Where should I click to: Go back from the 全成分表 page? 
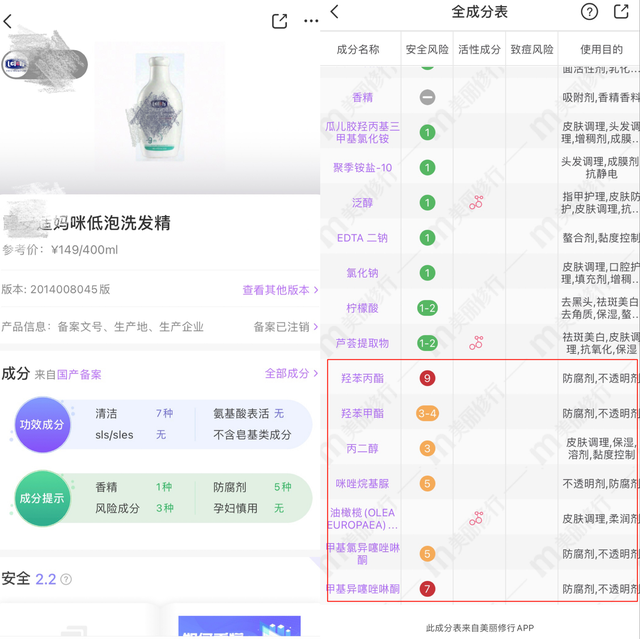click(335, 11)
